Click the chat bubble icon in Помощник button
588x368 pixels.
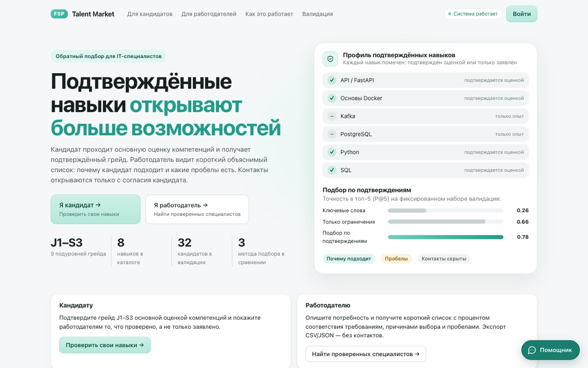click(x=532, y=350)
